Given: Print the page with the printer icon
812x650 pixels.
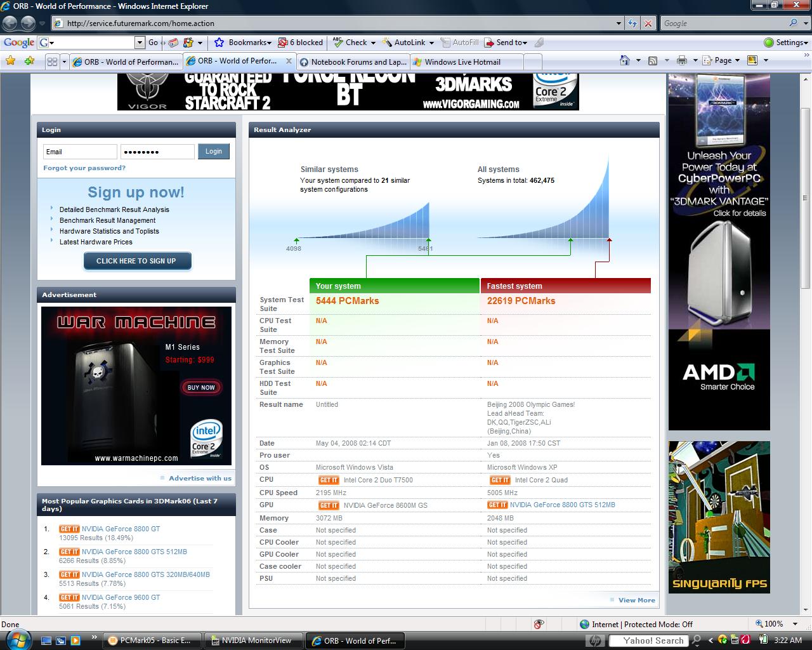Looking at the screenshot, I should (x=682, y=60).
